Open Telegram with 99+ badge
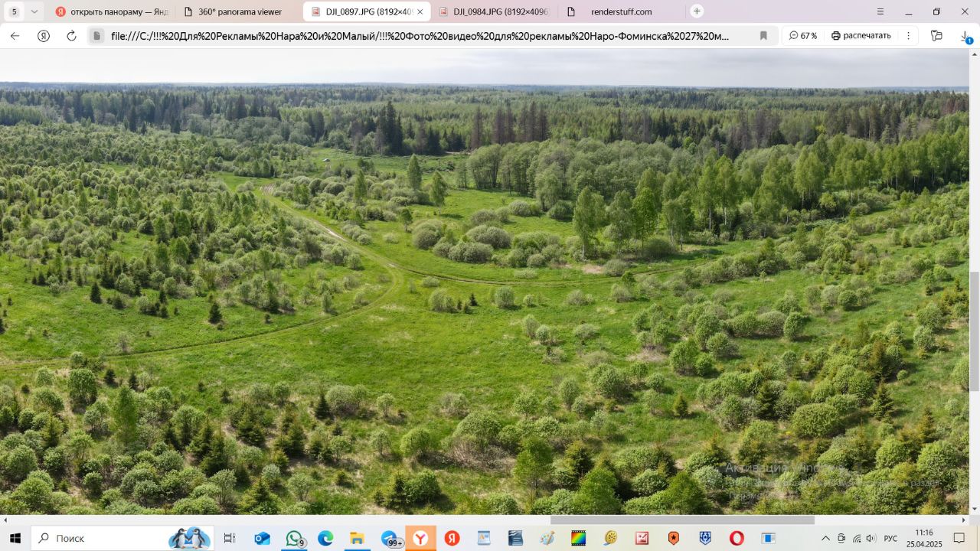The height and width of the screenshot is (551, 980). [x=390, y=538]
